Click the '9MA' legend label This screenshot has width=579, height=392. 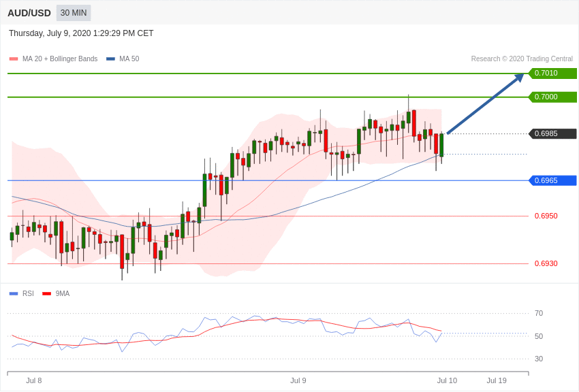point(63,293)
